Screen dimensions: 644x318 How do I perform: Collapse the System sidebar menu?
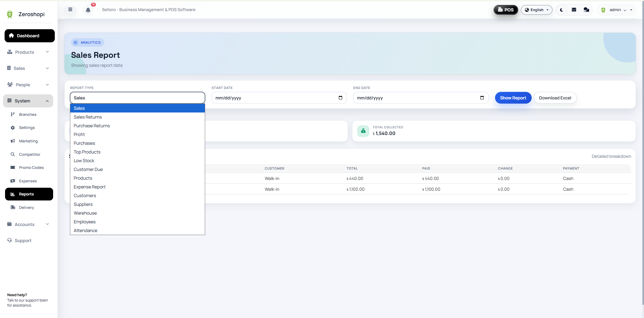click(28, 101)
